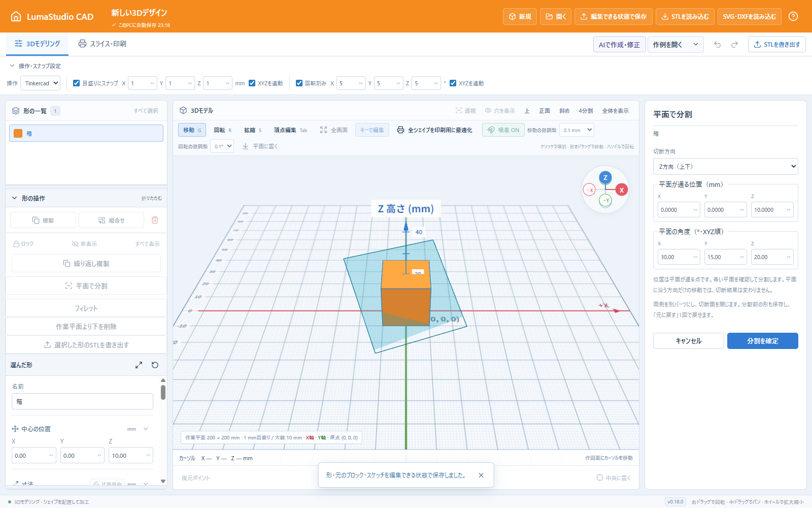812x508 pixels.
Task: Confirm the split with 分割を確定
Action: [762, 341]
